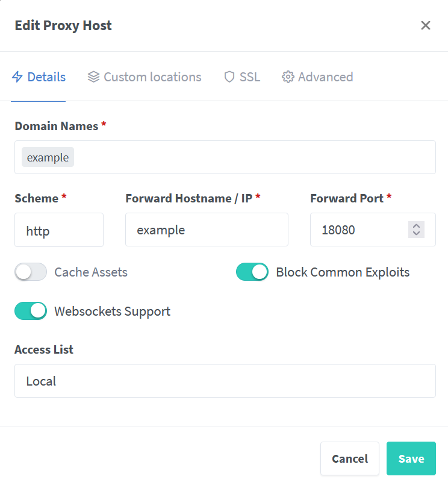This screenshot has width=448, height=488.
Task: Click the gear icon beside Advanced
Action: pyautogui.click(x=288, y=77)
